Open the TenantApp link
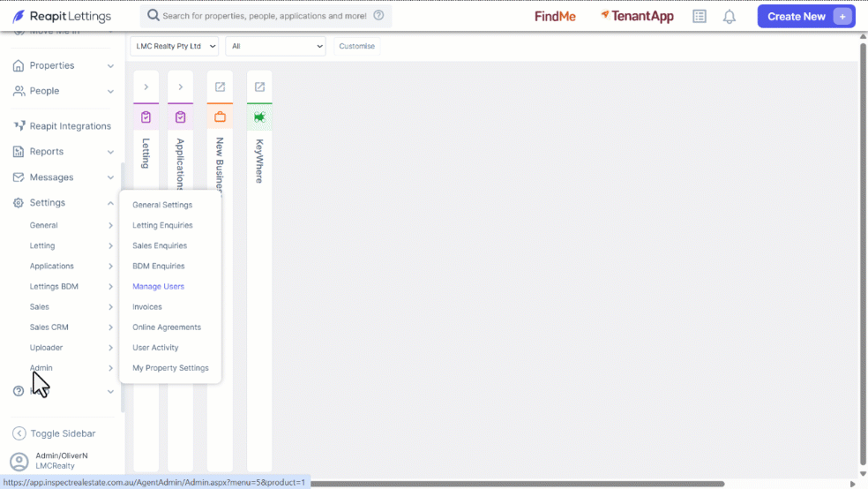The height and width of the screenshot is (489, 868). pyautogui.click(x=637, y=17)
